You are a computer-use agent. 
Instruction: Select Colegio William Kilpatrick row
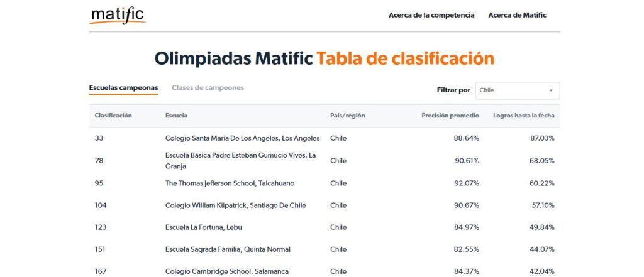[325, 205]
